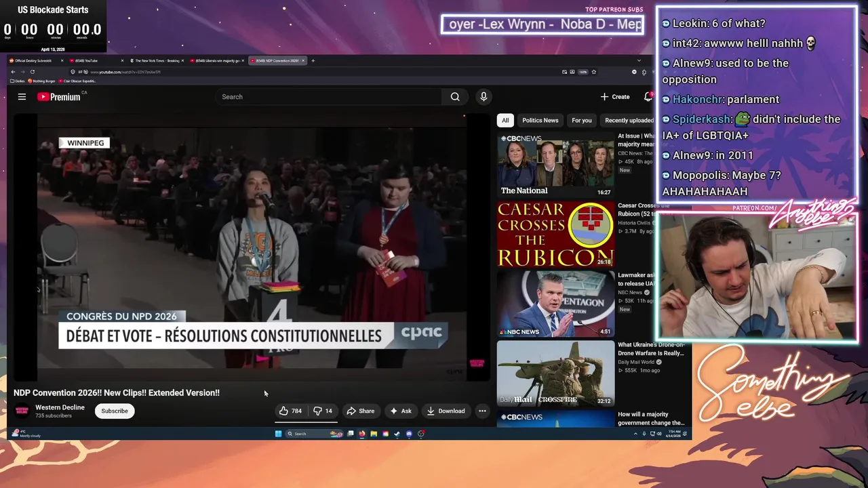Reload the current page
The image size is (868, 488).
pyautogui.click(x=33, y=72)
